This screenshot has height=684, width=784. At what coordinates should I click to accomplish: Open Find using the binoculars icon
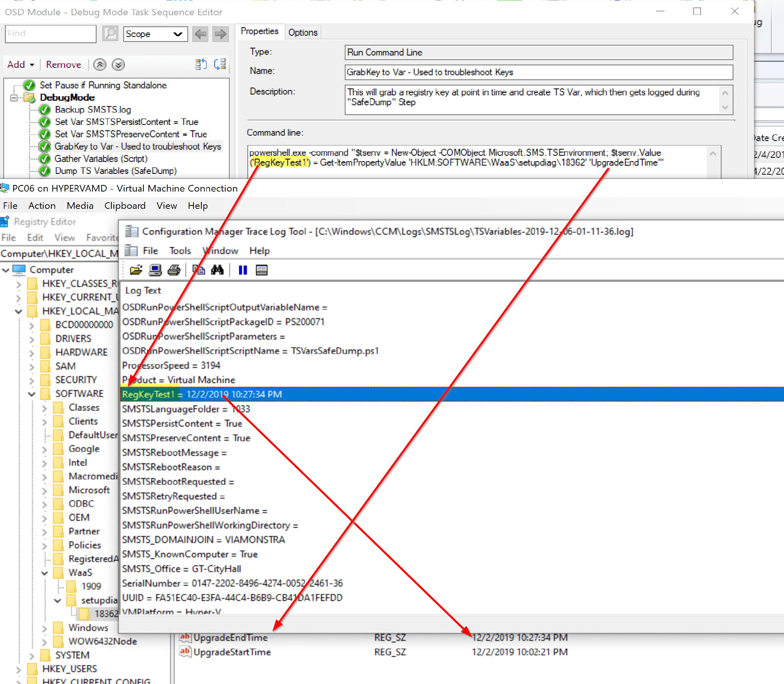tap(218, 270)
